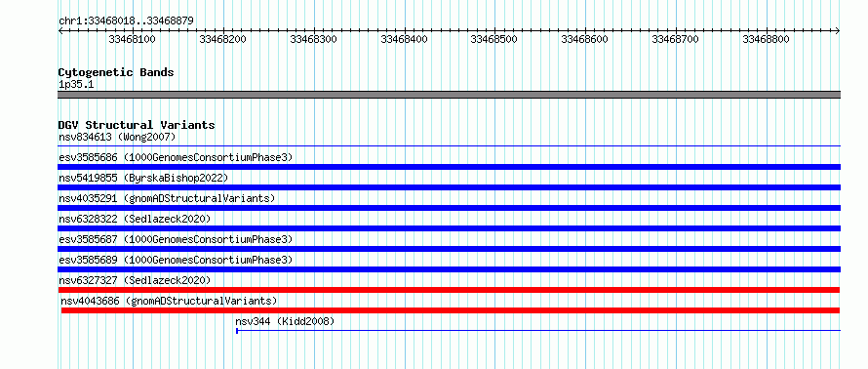Click ruler position 33468100
Image resolution: width=868 pixels, height=369 pixels.
pyautogui.click(x=132, y=39)
